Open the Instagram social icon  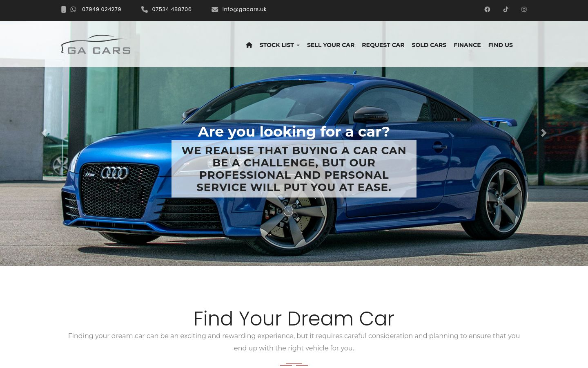pyautogui.click(x=524, y=9)
